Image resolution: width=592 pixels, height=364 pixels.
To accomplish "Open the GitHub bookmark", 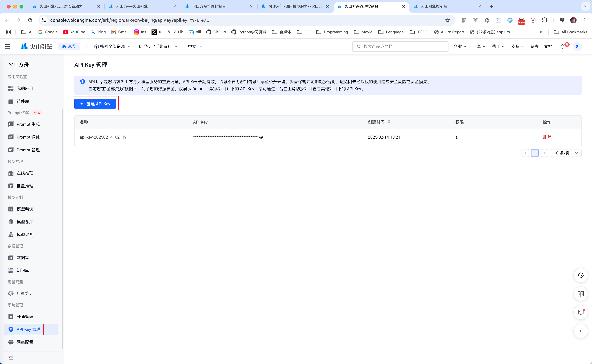I will [216, 32].
